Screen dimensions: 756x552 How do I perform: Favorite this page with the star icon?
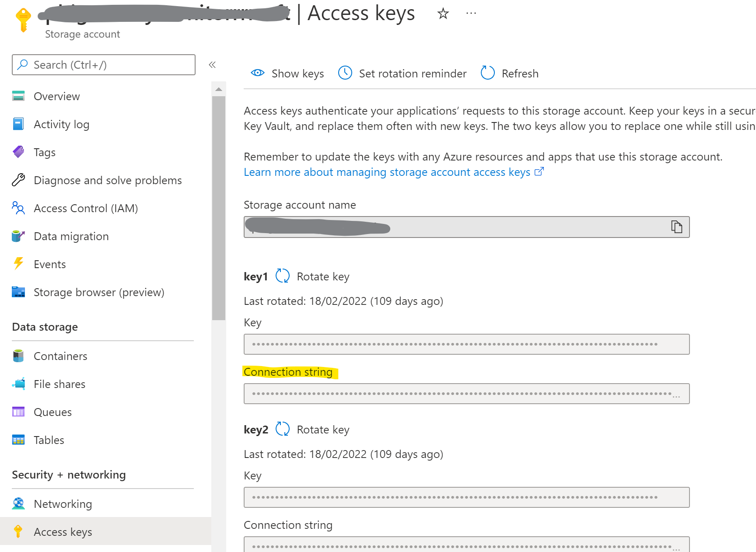443,14
